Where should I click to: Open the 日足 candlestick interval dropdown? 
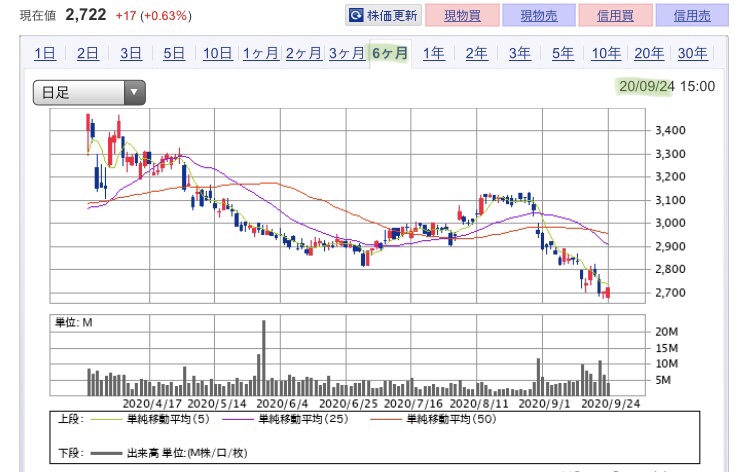[x=89, y=93]
